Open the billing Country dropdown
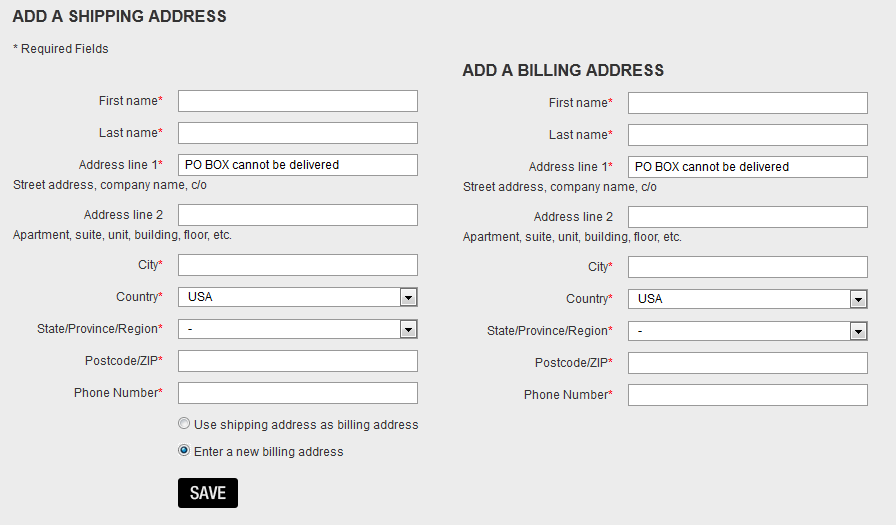 pos(748,299)
